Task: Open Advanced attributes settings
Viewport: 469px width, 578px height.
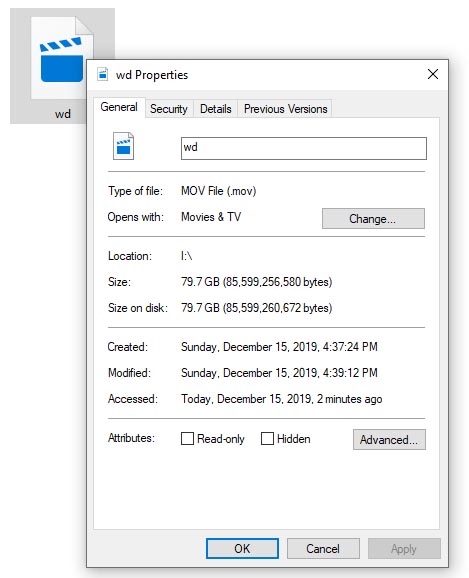Action: click(x=389, y=439)
